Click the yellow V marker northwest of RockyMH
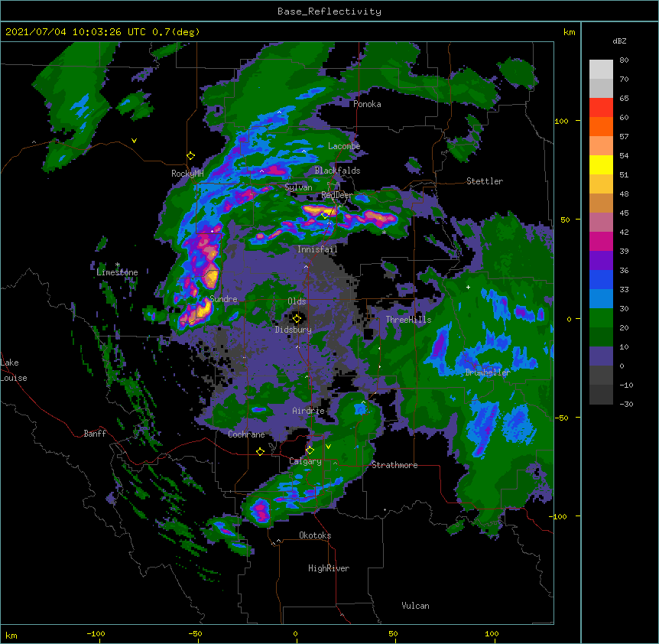The width and height of the screenshot is (659, 644). (x=134, y=141)
